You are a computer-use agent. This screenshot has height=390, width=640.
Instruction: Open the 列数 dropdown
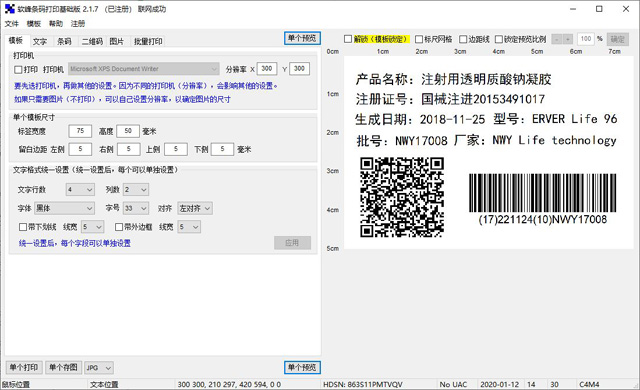(x=136, y=190)
